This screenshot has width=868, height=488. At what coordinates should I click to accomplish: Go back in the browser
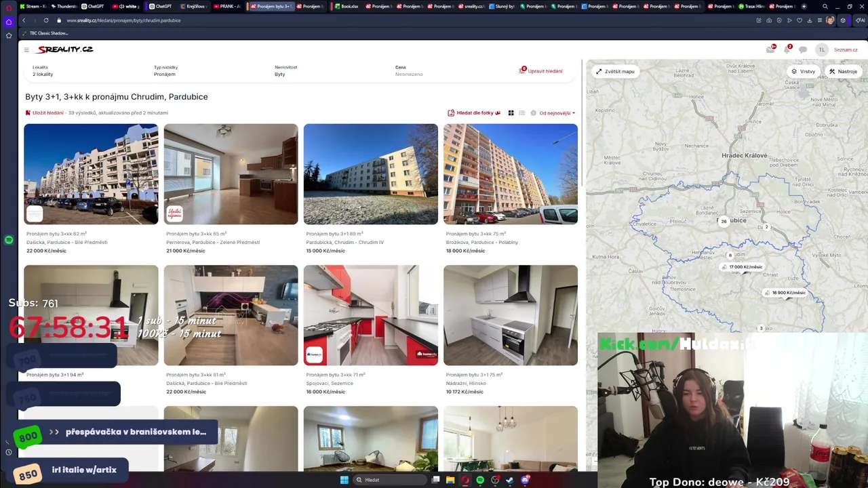tap(24, 20)
